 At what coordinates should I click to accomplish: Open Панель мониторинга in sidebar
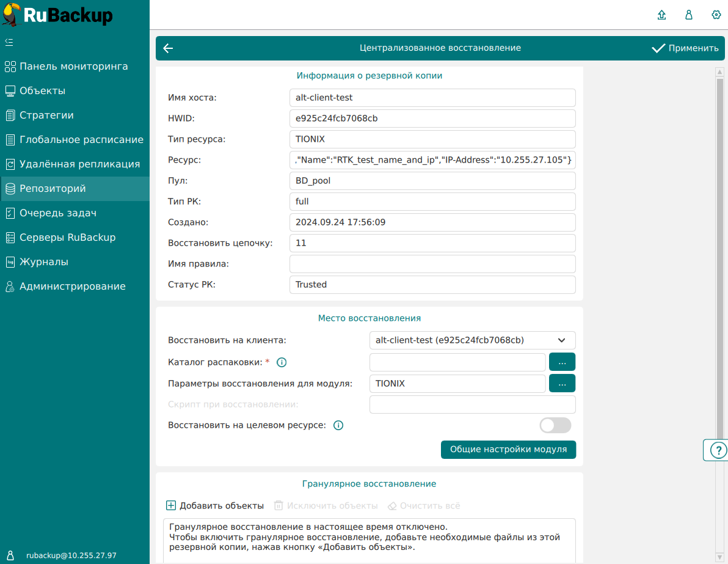(x=73, y=67)
